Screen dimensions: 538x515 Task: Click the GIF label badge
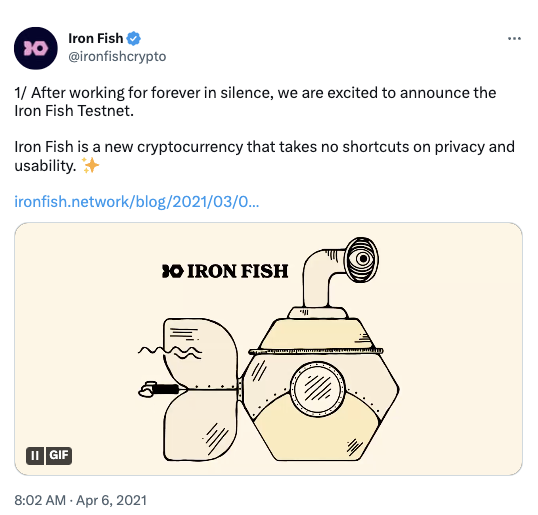tap(59, 456)
